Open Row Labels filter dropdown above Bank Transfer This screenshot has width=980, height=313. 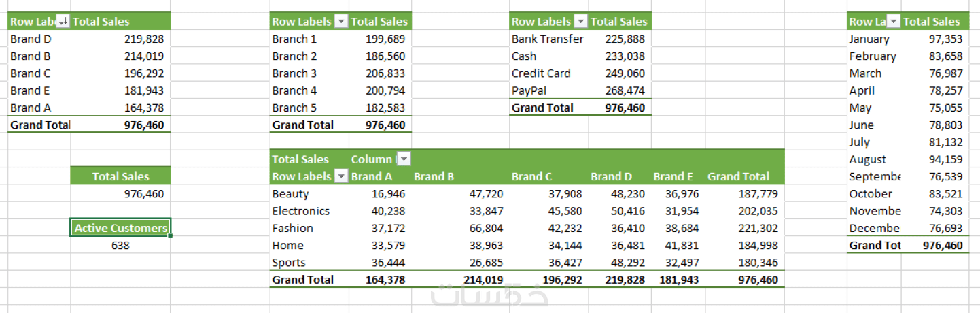[580, 22]
